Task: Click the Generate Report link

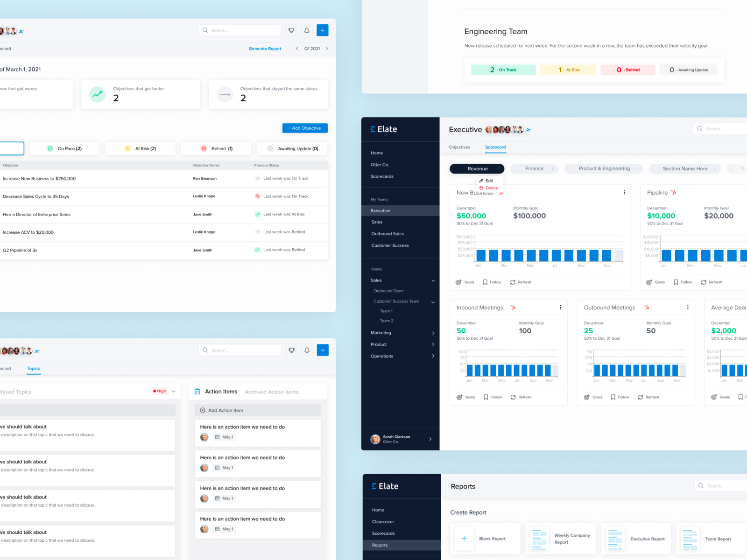Action: coord(265,49)
